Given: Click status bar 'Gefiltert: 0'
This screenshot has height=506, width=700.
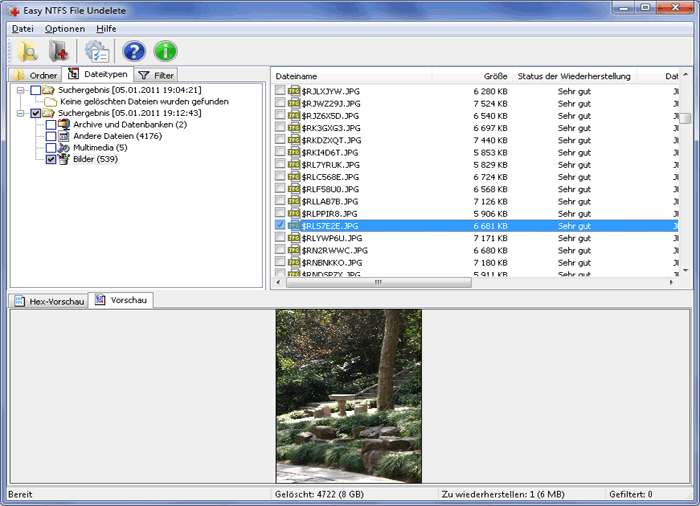Looking at the screenshot, I should tap(630, 494).
